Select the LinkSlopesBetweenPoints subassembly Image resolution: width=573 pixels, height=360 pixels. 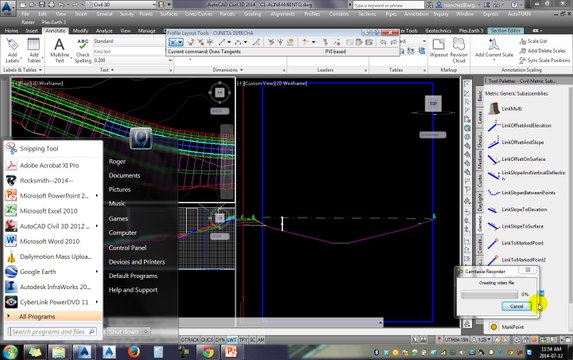pos(521,193)
